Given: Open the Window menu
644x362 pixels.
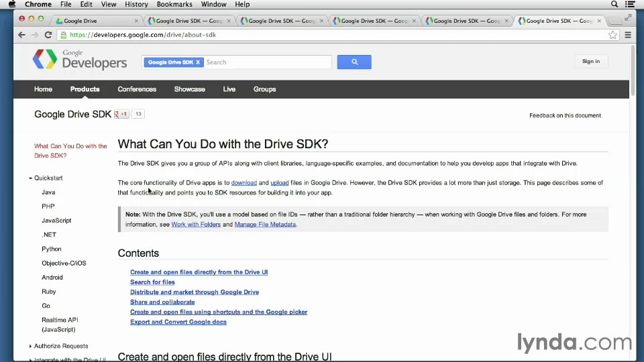Looking at the screenshot, I should 213,4.
